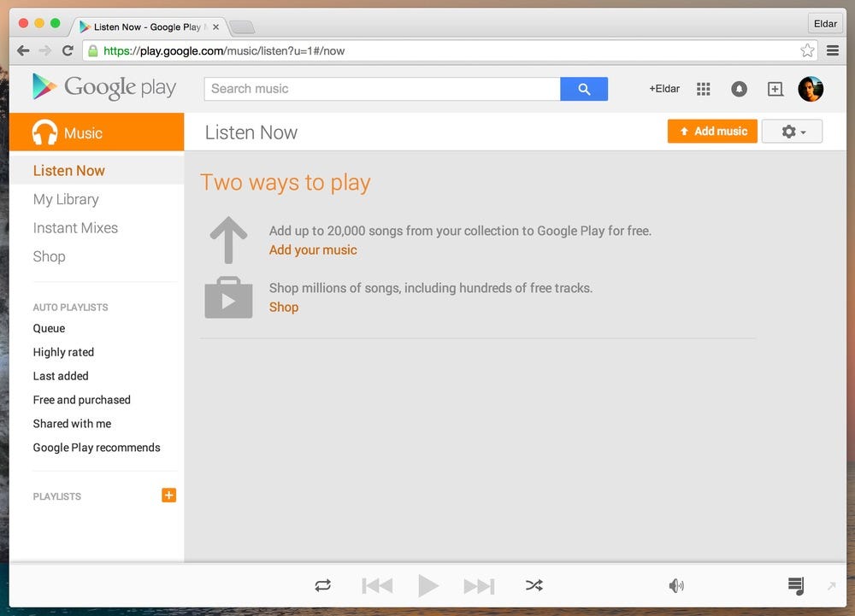Open the settings gear dropdown
Image resolution: width=855 pixels, height=616 pixels.
[x=792, y=132]
